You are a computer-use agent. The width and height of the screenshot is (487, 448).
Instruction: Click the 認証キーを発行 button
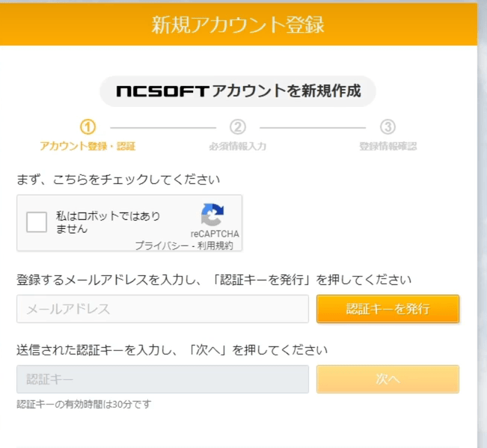point(388,309)
